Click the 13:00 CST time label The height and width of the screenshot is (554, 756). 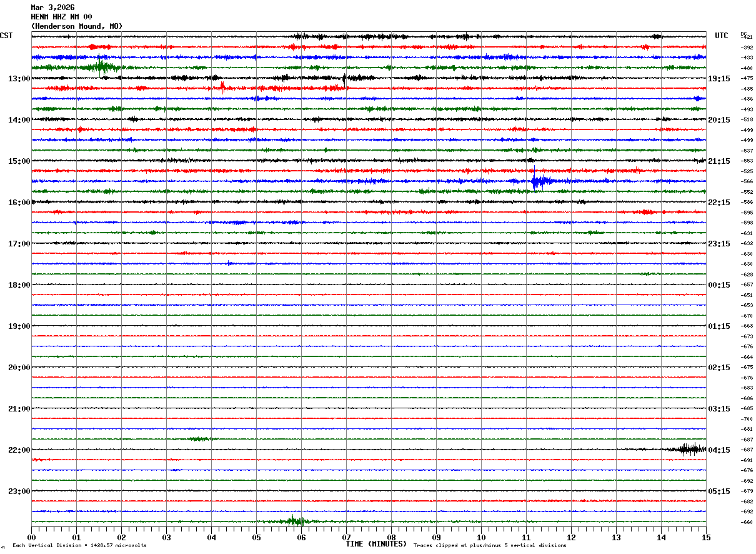coord(19,79)
